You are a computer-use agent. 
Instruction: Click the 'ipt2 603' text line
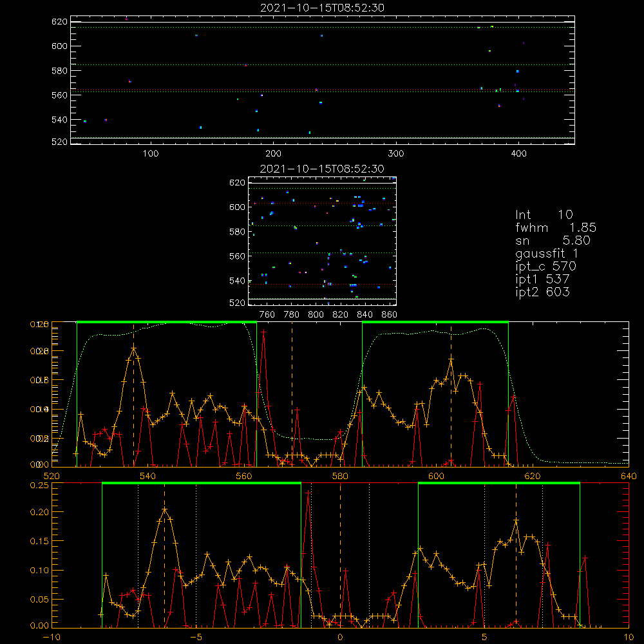[542, 292]
